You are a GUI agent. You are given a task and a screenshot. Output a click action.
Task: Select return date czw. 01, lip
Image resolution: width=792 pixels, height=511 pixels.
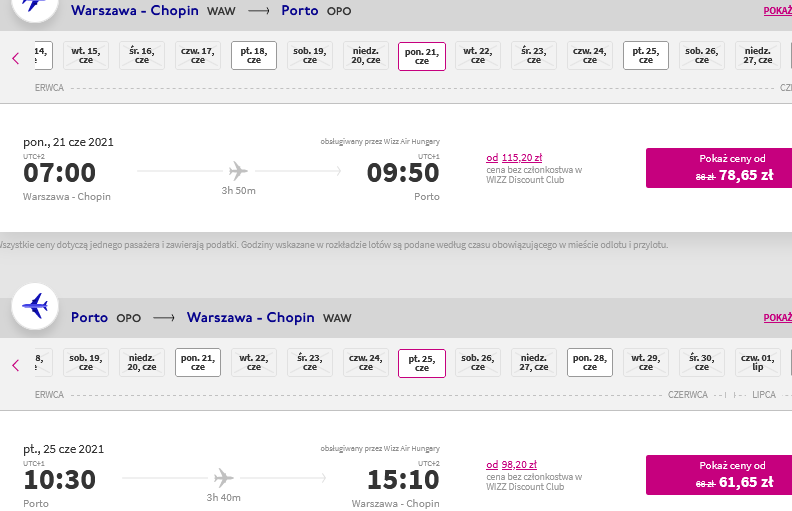tap(758, 363)
